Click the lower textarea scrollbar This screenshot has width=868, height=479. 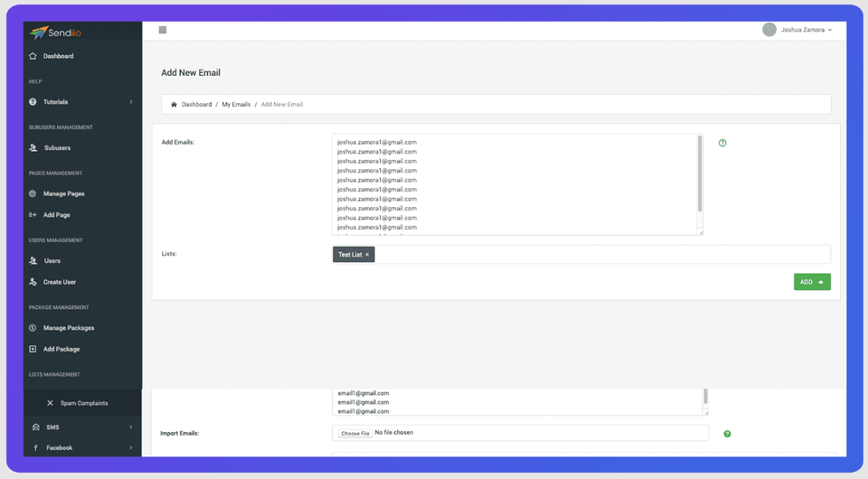point(705,396)
